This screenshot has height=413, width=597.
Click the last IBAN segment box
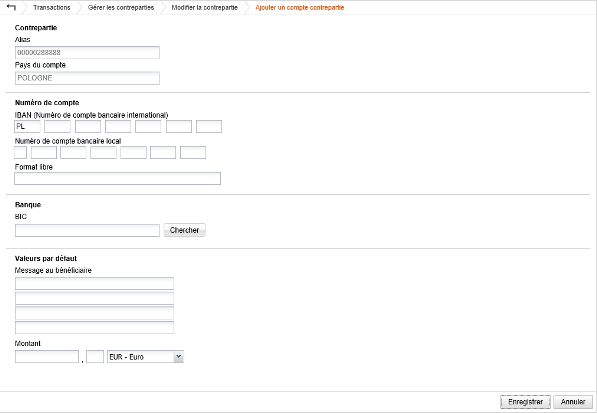[x=209, y=126]
